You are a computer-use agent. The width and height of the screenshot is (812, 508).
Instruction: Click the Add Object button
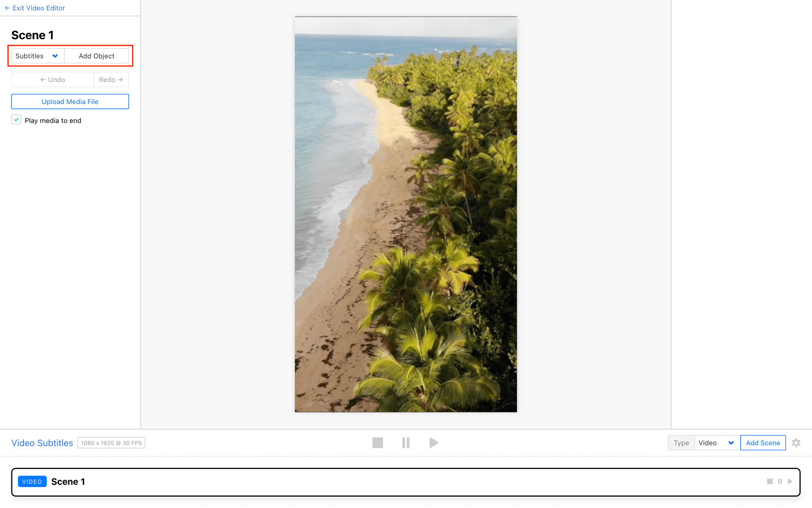[x=97, y=56]
